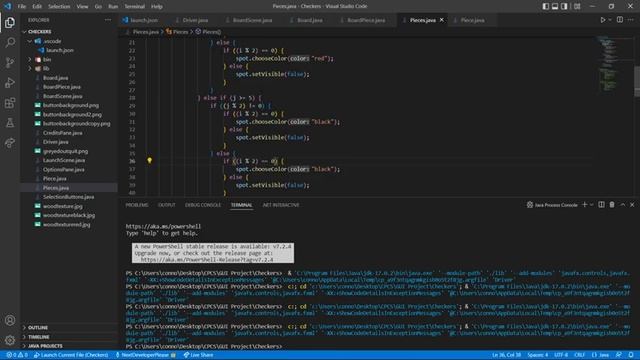Open the Search view icon

pos(10,42)
